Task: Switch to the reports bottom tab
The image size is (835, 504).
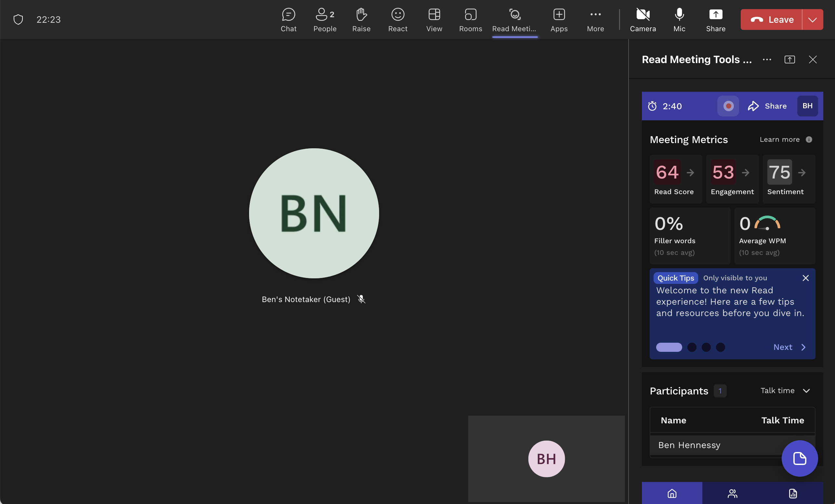Action: point(793,493)
